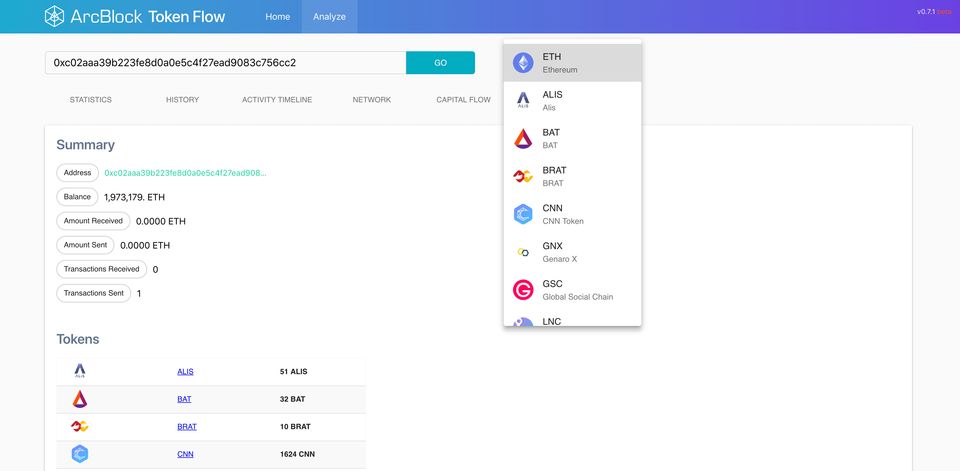Click the BAT icon in Tokens table
Image resolution: width=960 pixels, height=471 pixels.
(80, 399)
